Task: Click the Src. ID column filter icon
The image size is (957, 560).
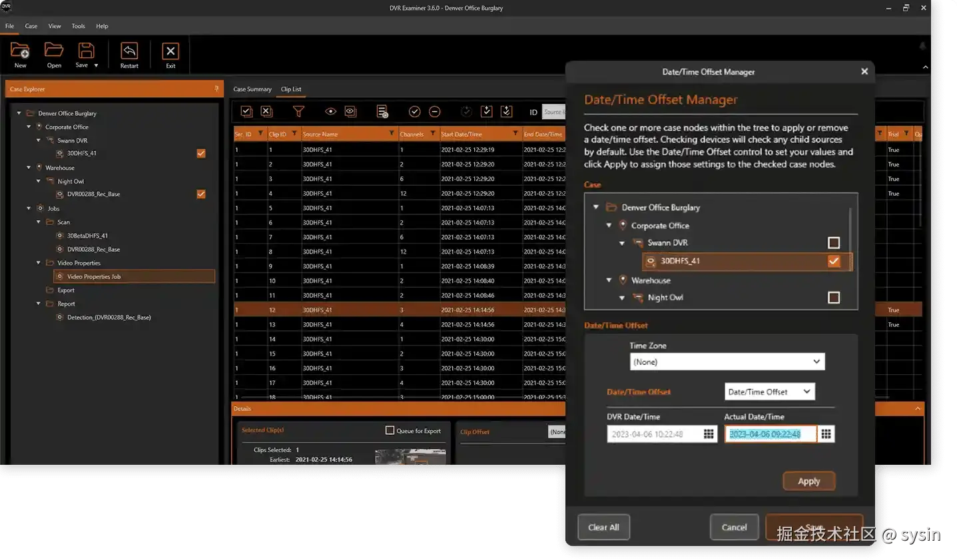Action: 260,134
